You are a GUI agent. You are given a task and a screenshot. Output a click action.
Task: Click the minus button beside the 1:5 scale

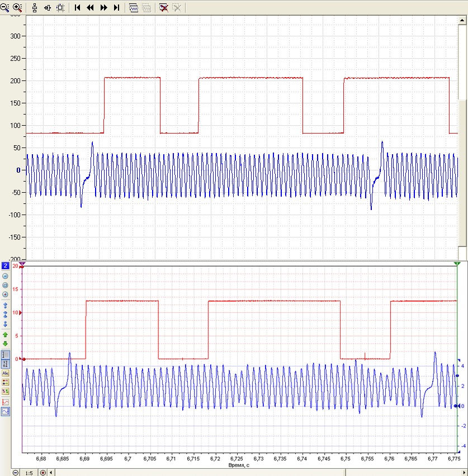16,473
